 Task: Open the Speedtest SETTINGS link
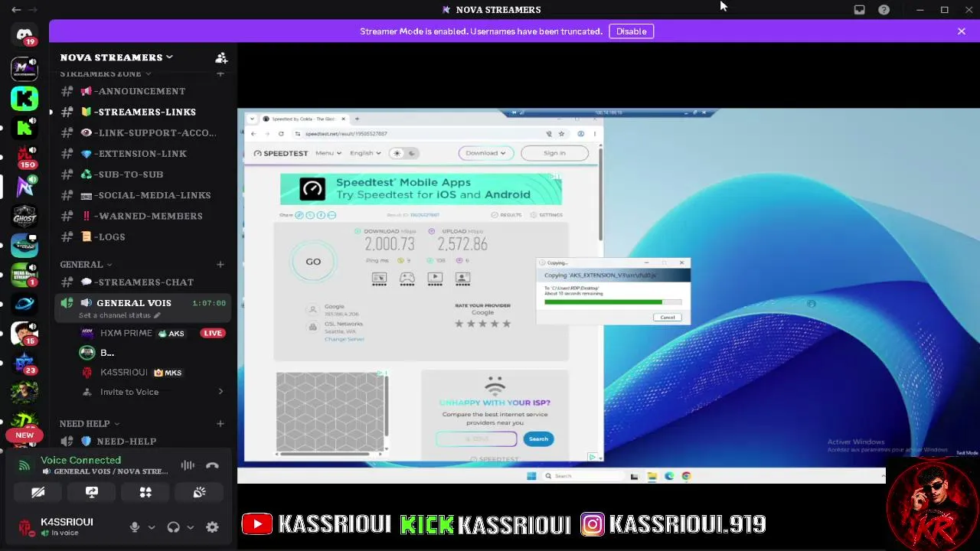547,215
